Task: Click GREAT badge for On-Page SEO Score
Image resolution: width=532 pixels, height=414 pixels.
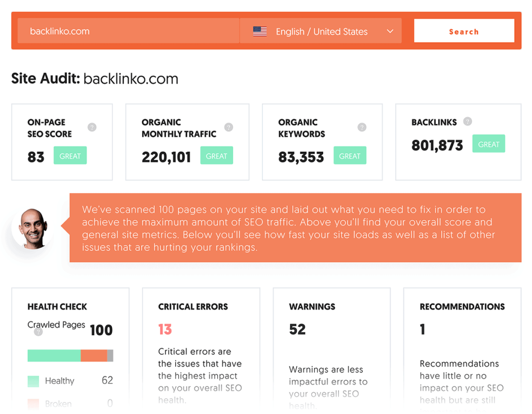Action: pyautogui.click(x=70, y=156)
